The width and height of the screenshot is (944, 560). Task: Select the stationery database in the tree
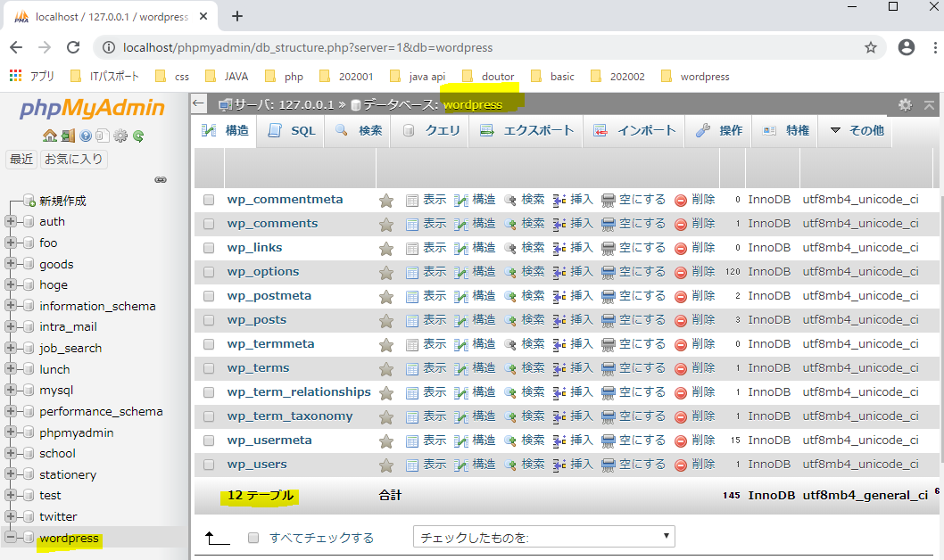click(68, 474)
